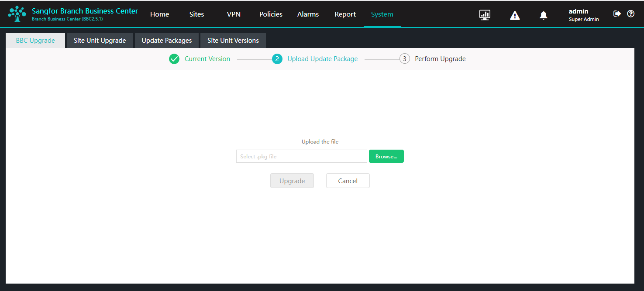Click the Cancel button
Screen dimensions: 644x291
tap(348, 181)
